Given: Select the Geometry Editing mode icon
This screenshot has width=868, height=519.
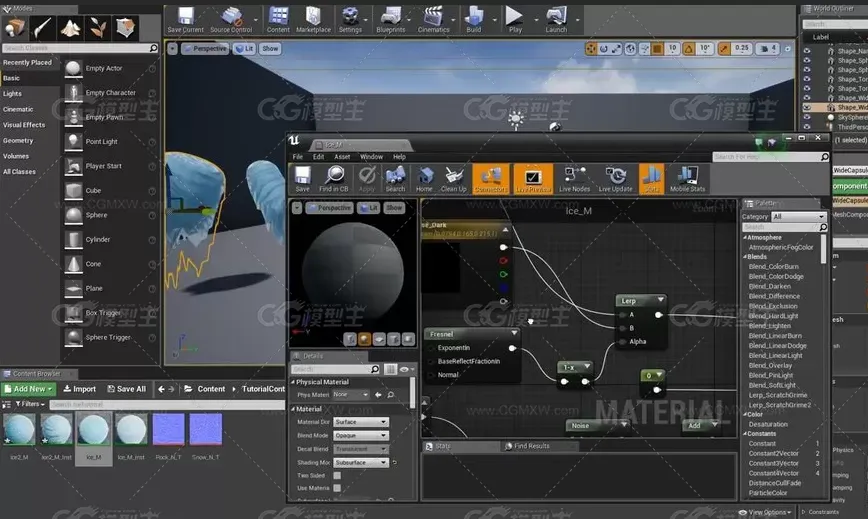Looking at the screenshot, I should 125,27.
